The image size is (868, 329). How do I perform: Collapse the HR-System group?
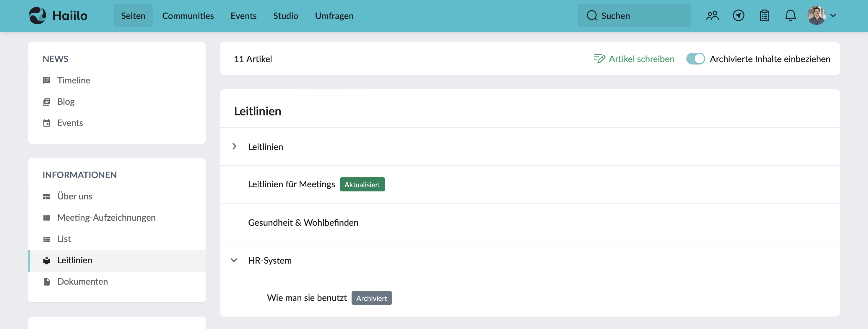click(234, 260)
